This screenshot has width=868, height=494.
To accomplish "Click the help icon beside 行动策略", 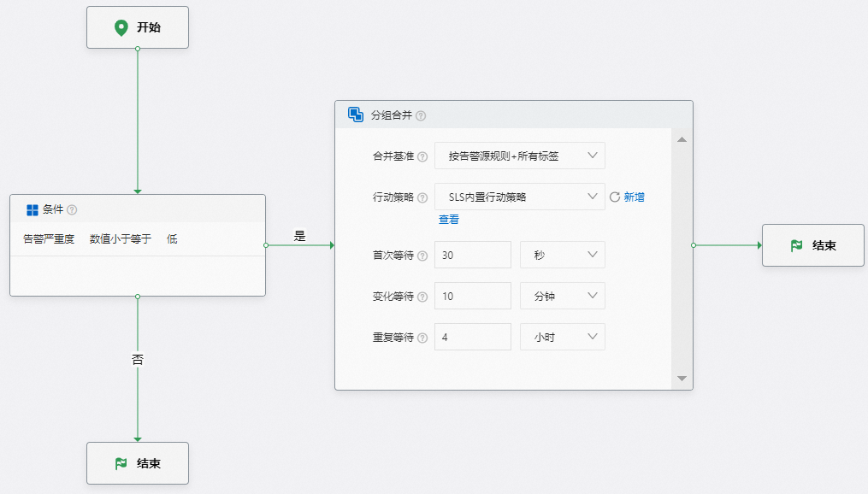I will (425, 197).
